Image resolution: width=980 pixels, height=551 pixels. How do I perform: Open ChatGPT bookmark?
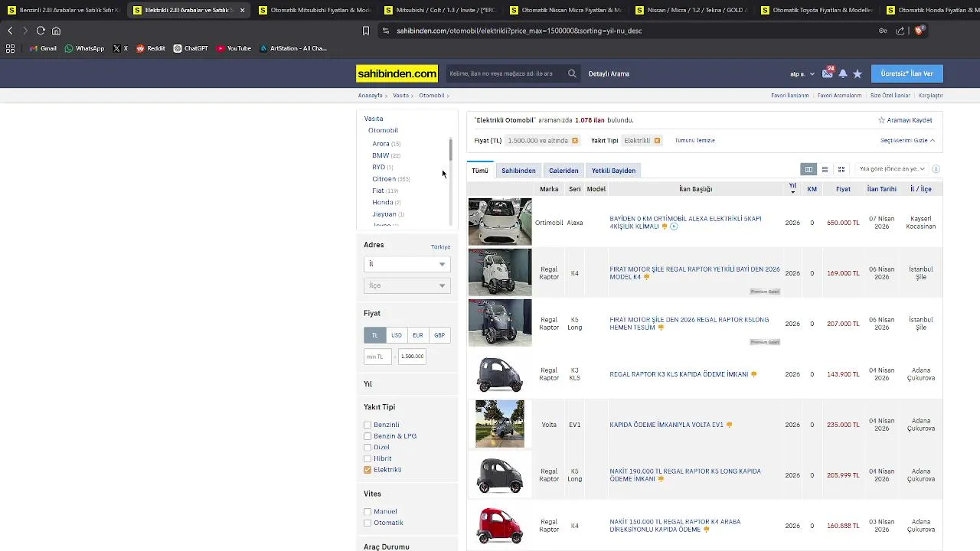tap(191, 48)
